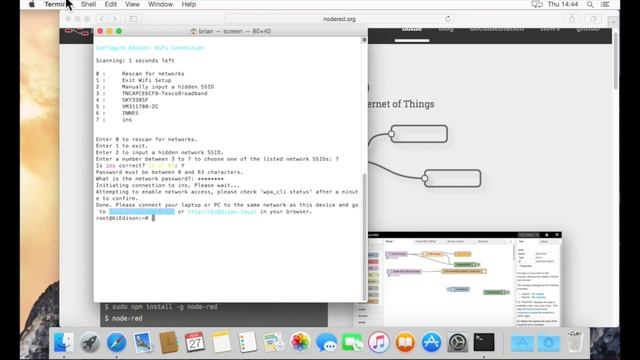Click the '$ node-red' command on webpage
640x360 pixels.
[x=123, y=318]
